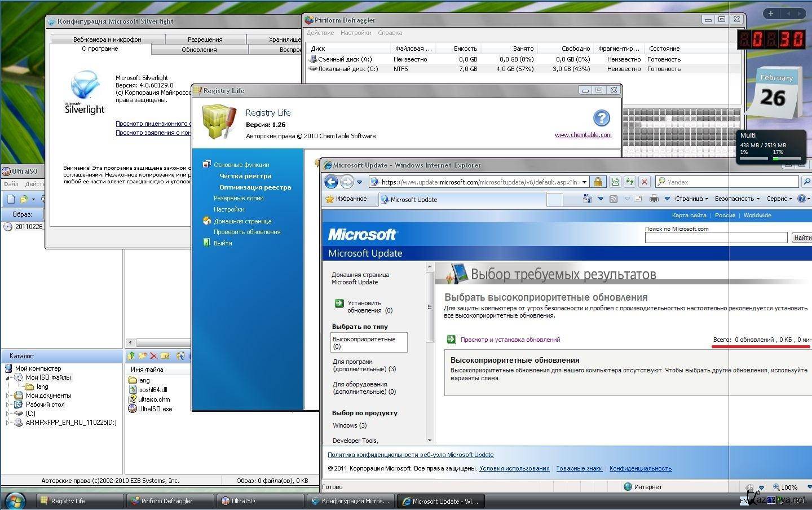Click Просмотр и установка обновлений link
Viewport: 812px width, 510px height.
tap(510, 340)
